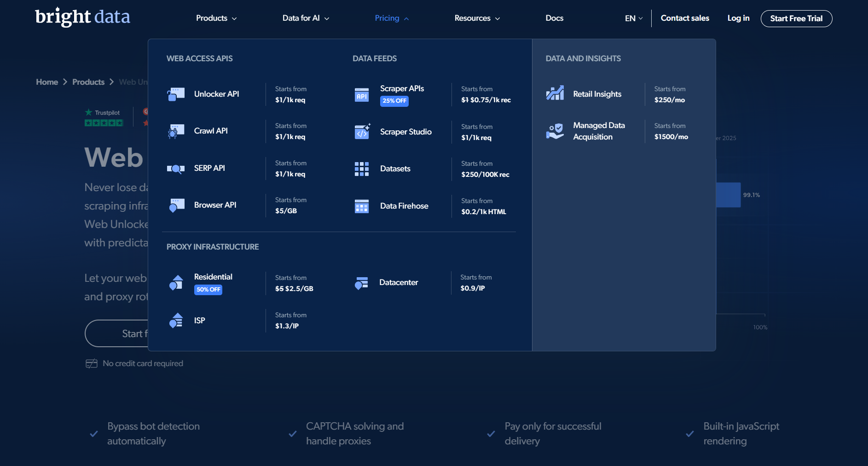Click the Data Firehose icon
The height and width of the screenshot is (466, 868).
pos(362,206)
